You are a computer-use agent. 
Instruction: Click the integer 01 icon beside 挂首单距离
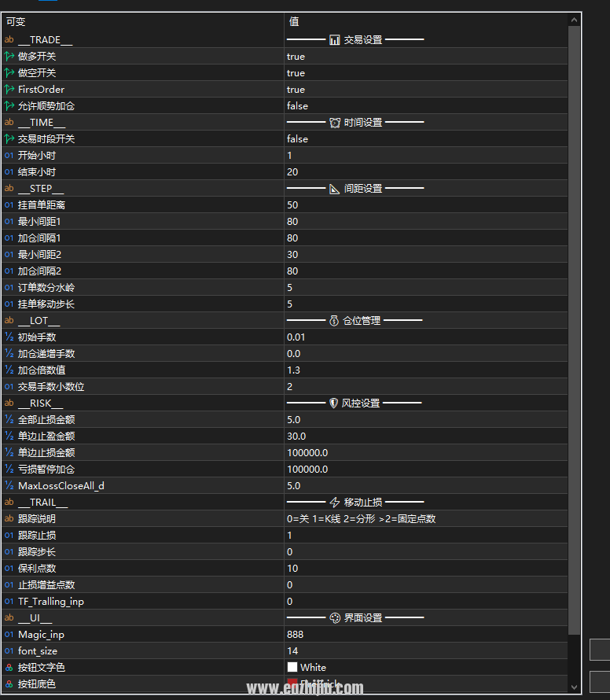click(9, 205)
